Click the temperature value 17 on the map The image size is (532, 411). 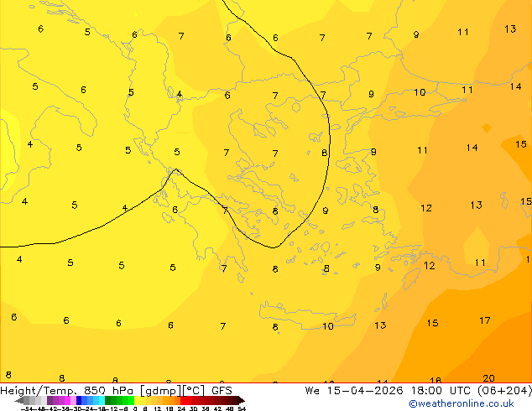[x=485, y=320]
